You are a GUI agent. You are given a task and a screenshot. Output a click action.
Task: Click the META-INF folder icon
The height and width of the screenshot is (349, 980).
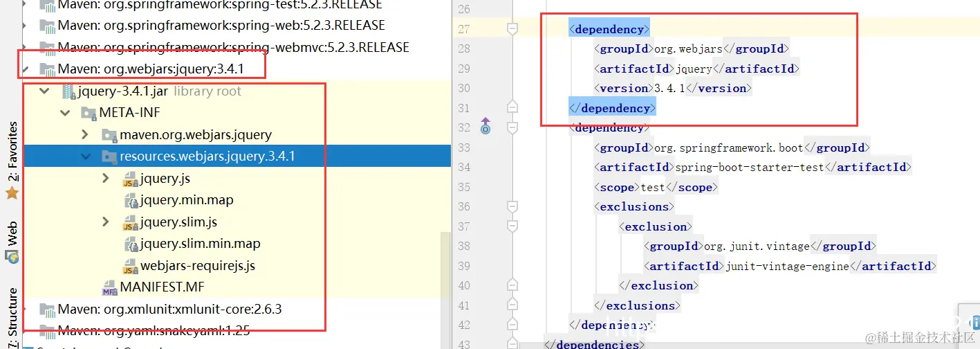pyautogui.click(x=89, y=113)
